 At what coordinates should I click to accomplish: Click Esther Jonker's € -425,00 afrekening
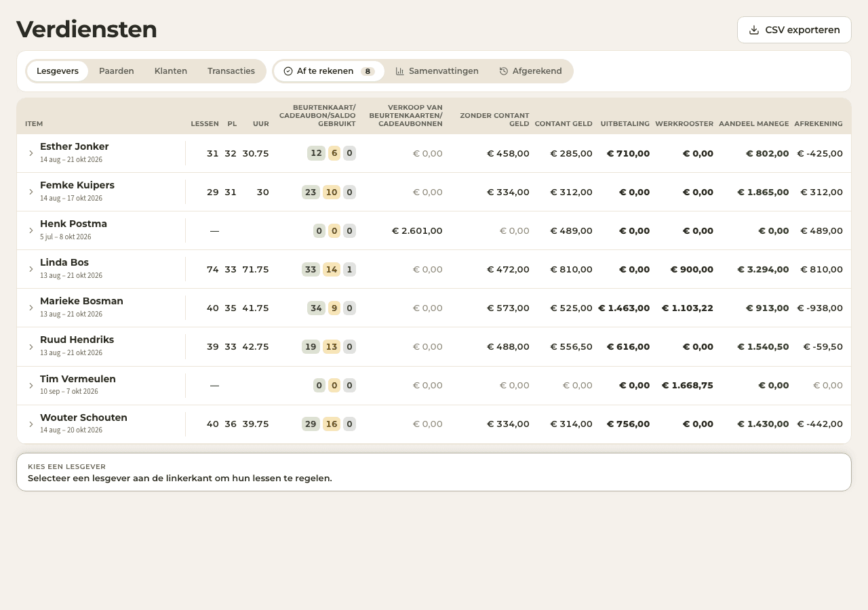point(820,153)
